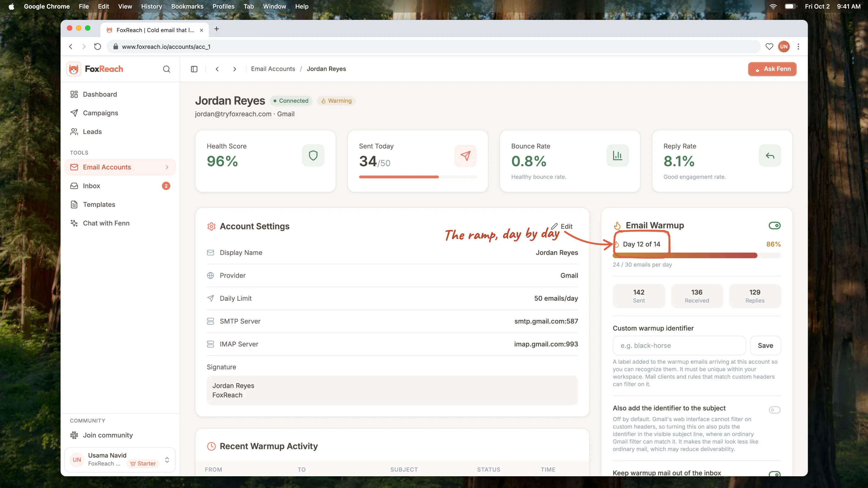Click the Starter plan badge
This screenshot has height=488, width=868.
(143, 464)
